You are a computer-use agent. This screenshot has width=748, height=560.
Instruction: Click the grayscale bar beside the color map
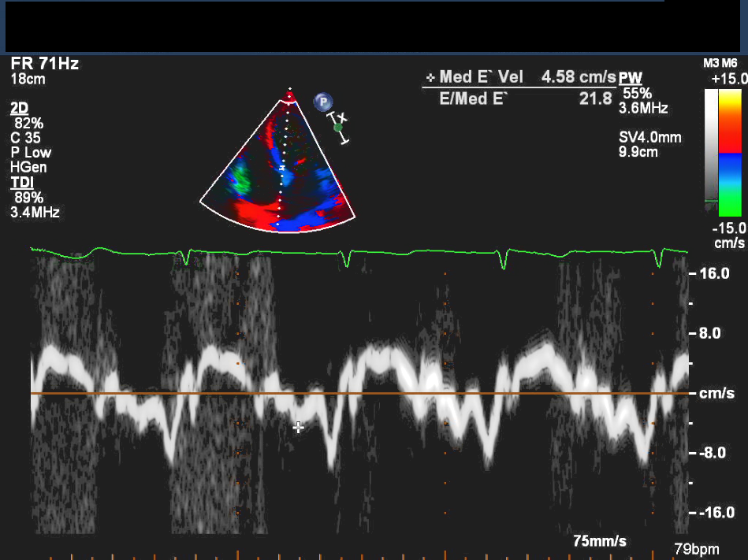click(713, 150)
